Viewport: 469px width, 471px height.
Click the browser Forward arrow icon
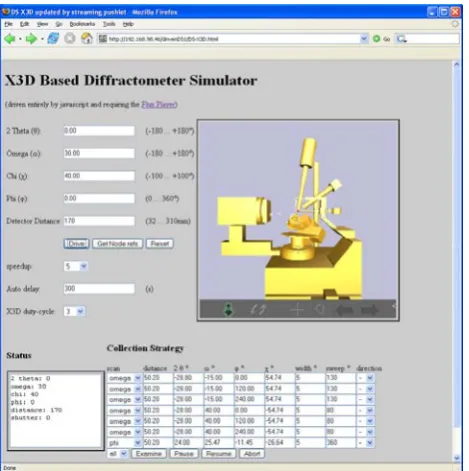tap(31, 39)
